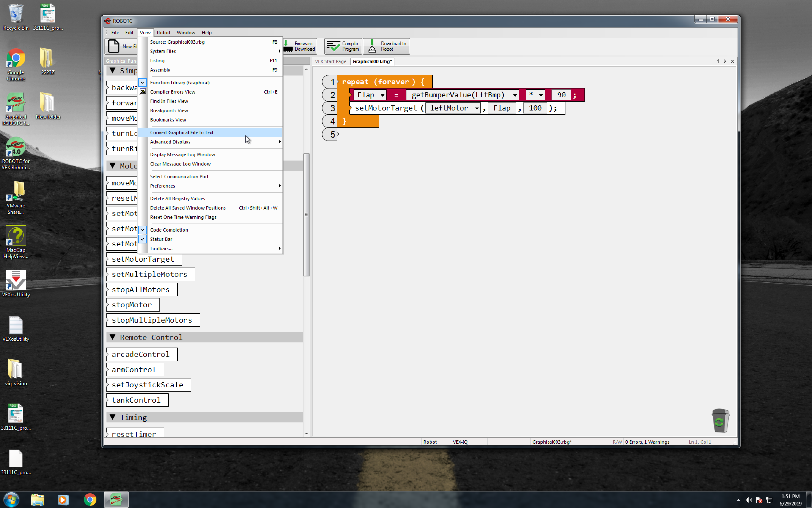812x508 pixels.
Task: Select the 2223Z folder on the desktop
Action: pos(48,61)
